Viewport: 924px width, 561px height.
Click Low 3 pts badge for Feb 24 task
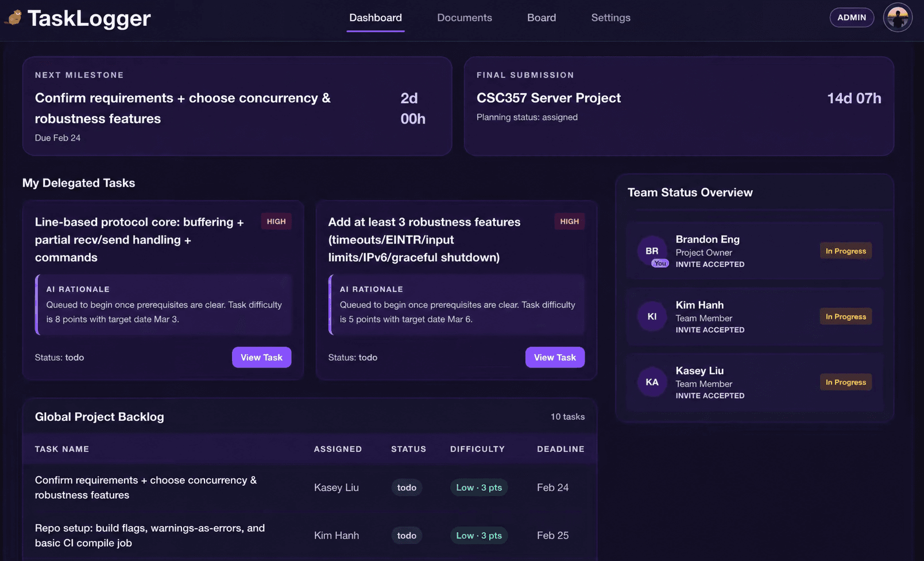tap(479, 488)
